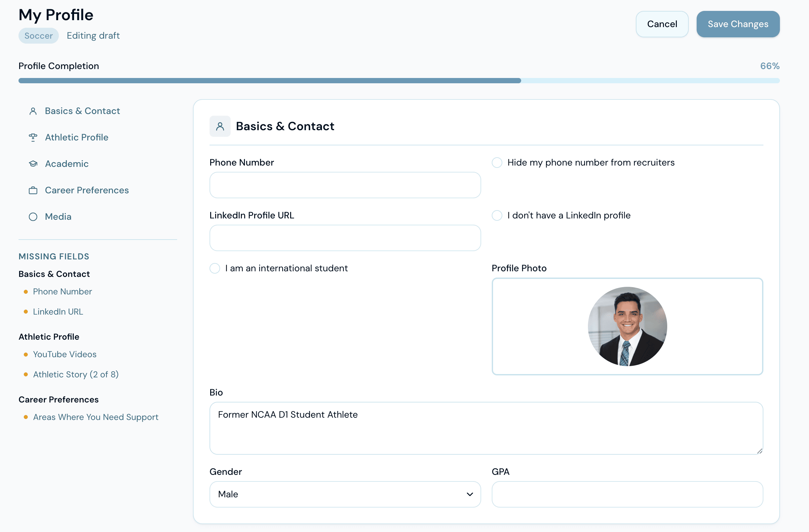809x532 pixels.
Task: Open the missing YouTube Videos field link
Action: (64, 354)
